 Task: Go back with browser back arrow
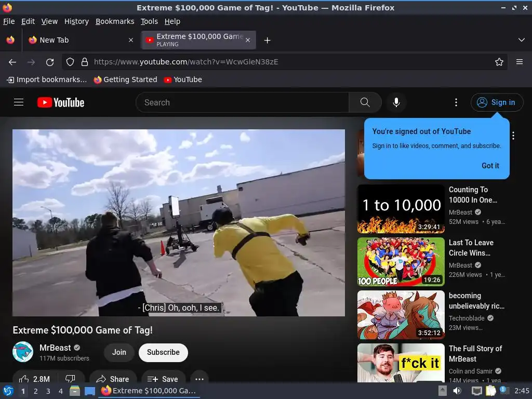[x=12, y=62]
